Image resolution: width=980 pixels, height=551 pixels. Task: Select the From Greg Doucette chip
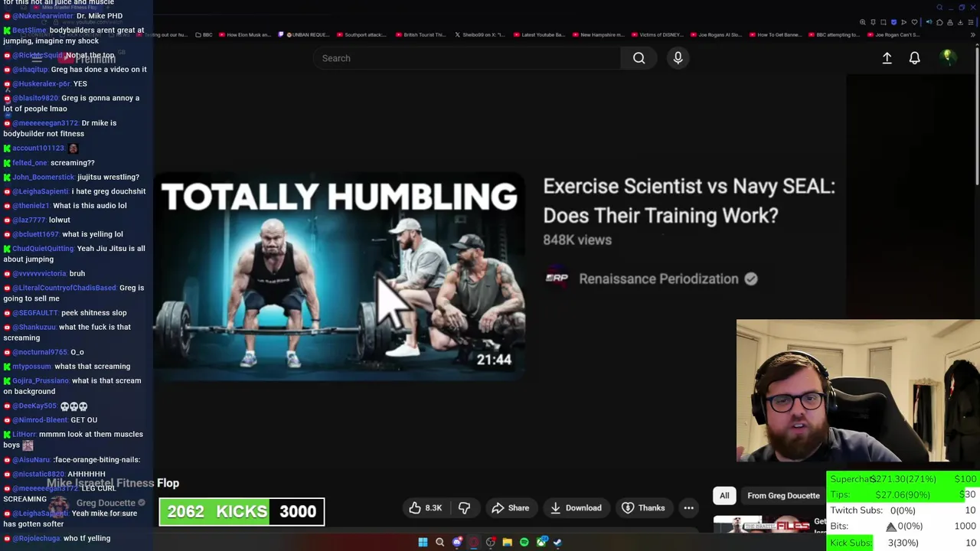tap(783, 495)
